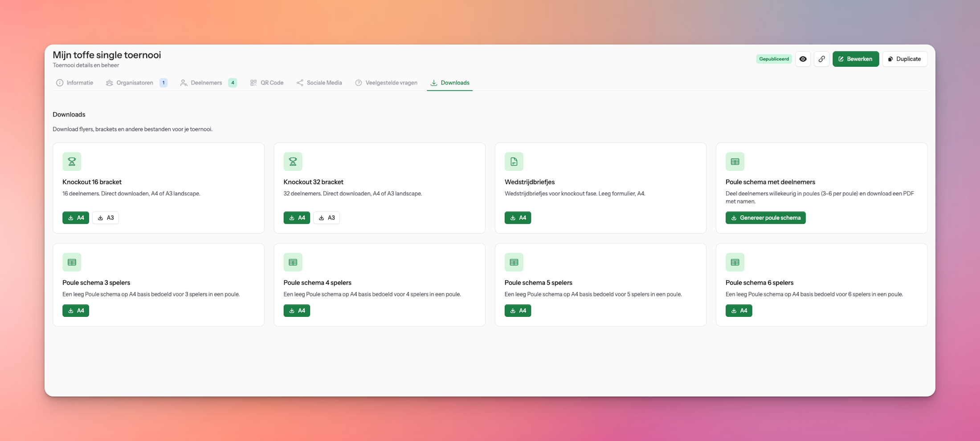The width and height of the screenshot is (980, 441).
Task: Download Knockout 16 bracket in A3
Action: click(x=106, y=218)
